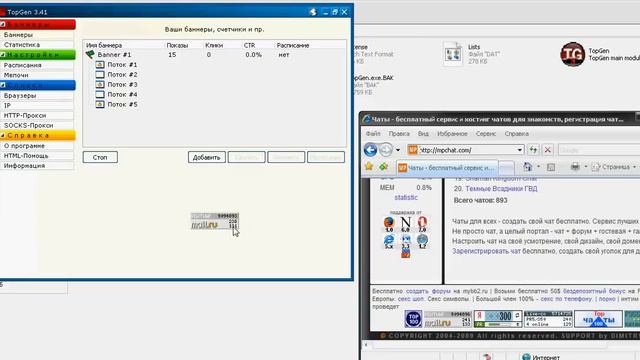Screen dimensions: 640x360
Task: Click the Print icon in browser toolbar
Action: click(x=575, y=167)
